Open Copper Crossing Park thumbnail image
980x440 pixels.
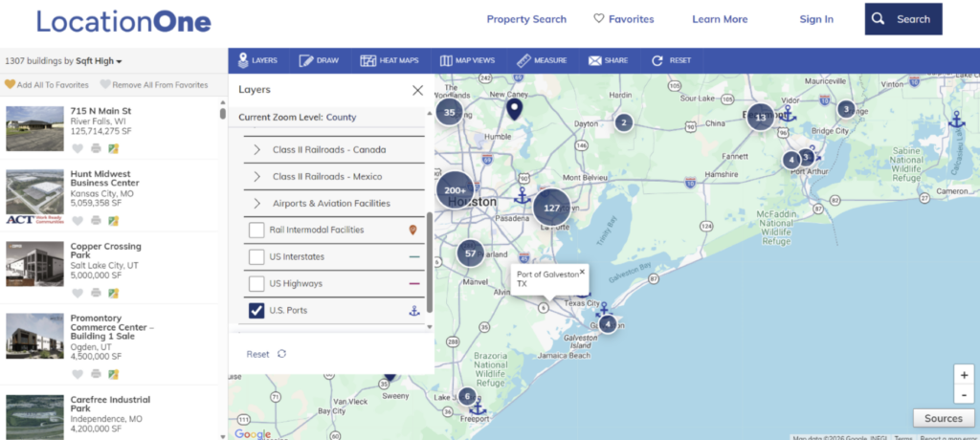pyautogui.click(x=35, y=264)
